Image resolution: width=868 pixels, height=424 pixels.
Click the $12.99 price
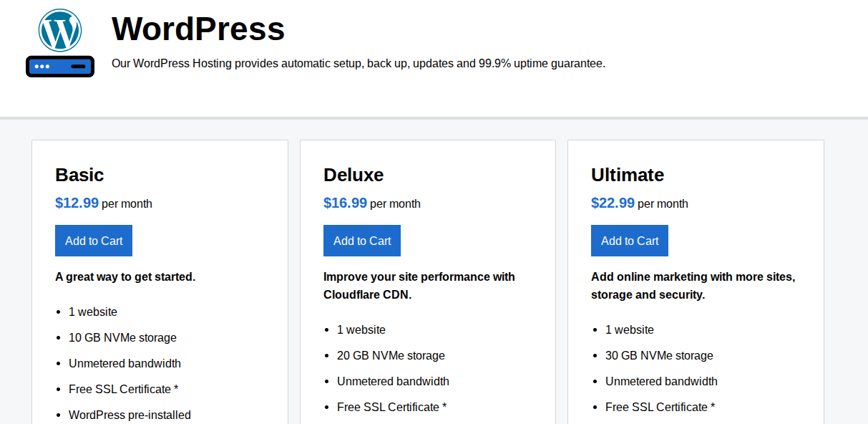[x=77, y=203]
